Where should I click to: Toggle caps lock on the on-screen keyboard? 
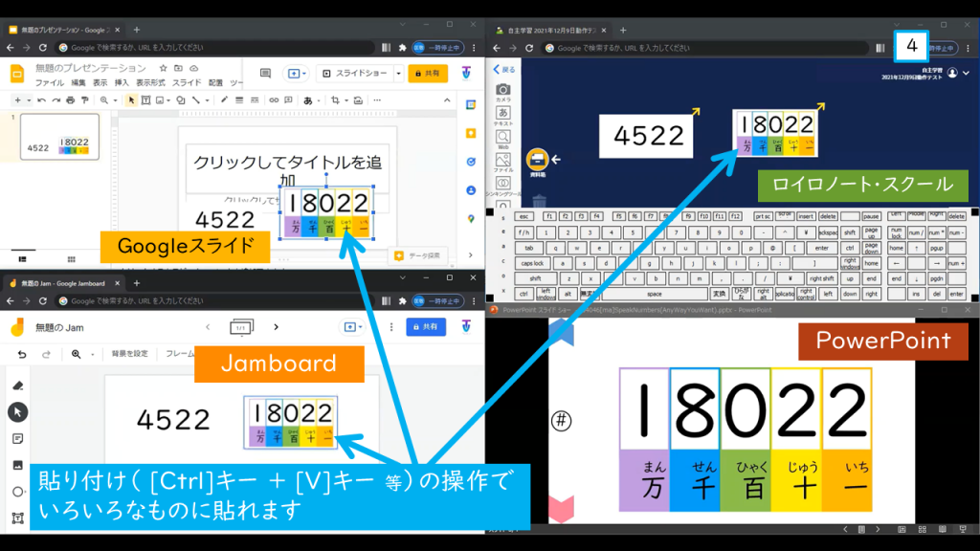coord(532,263)
